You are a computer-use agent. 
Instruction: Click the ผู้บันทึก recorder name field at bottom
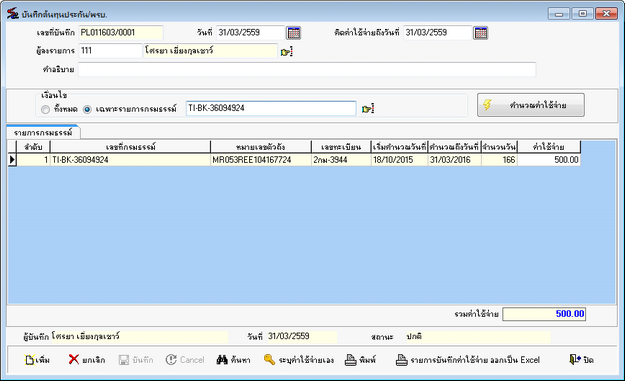[140, 336]
